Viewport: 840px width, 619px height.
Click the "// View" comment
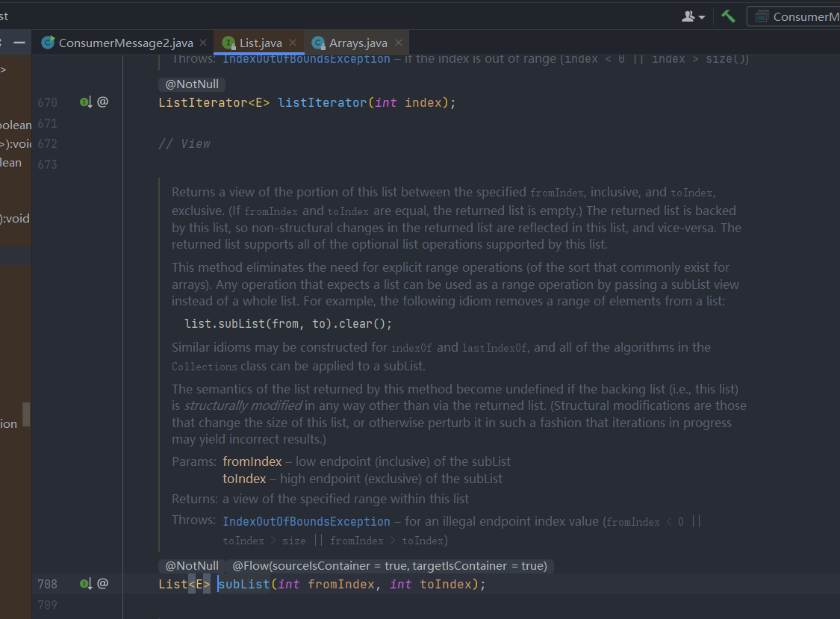[184, 143]
